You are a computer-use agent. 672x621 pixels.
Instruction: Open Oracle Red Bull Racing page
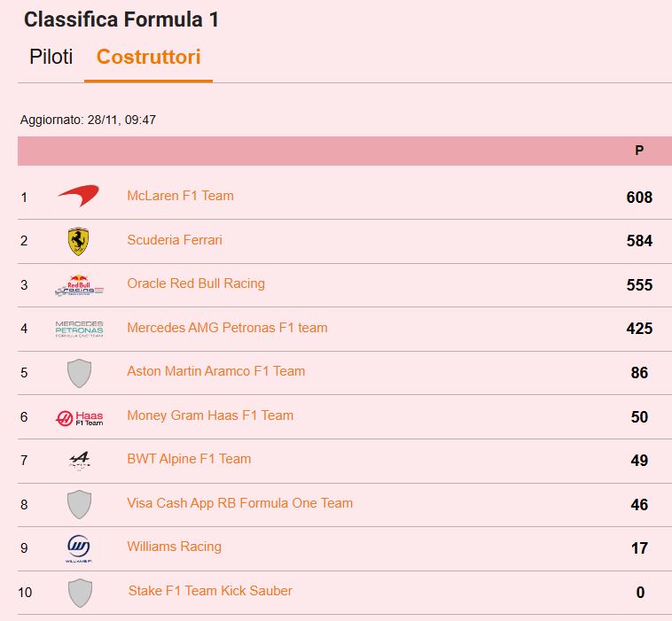(196, 283)
